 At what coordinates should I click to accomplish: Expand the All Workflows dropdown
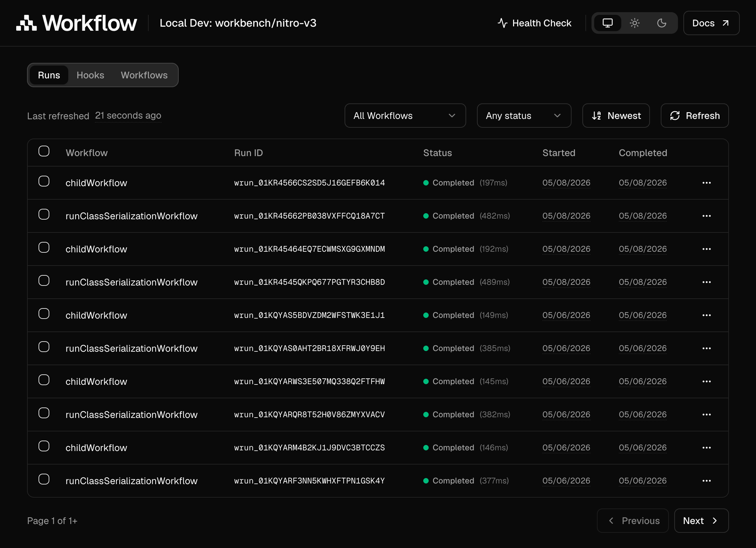(405, 116)
